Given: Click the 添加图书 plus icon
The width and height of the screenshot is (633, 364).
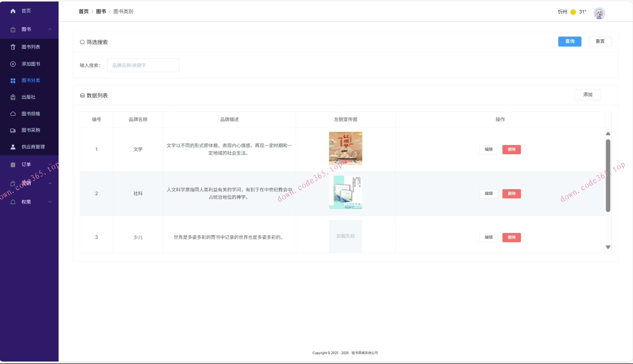Looking at the screenshot, I should pos(13,64).
